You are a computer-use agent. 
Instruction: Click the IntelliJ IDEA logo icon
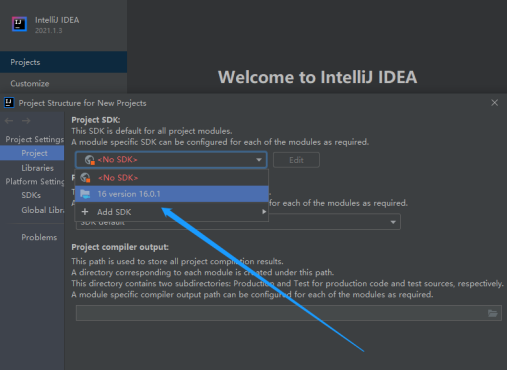pos(19,24)
